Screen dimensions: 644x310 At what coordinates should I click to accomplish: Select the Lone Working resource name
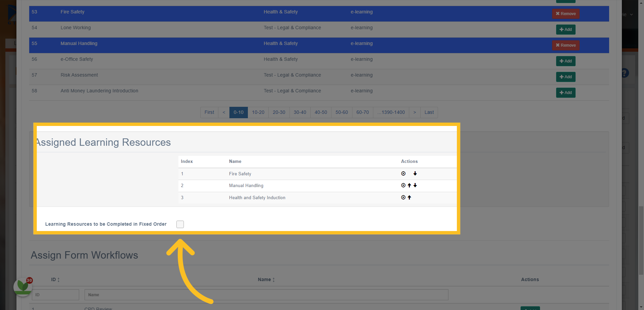[75, 28]
